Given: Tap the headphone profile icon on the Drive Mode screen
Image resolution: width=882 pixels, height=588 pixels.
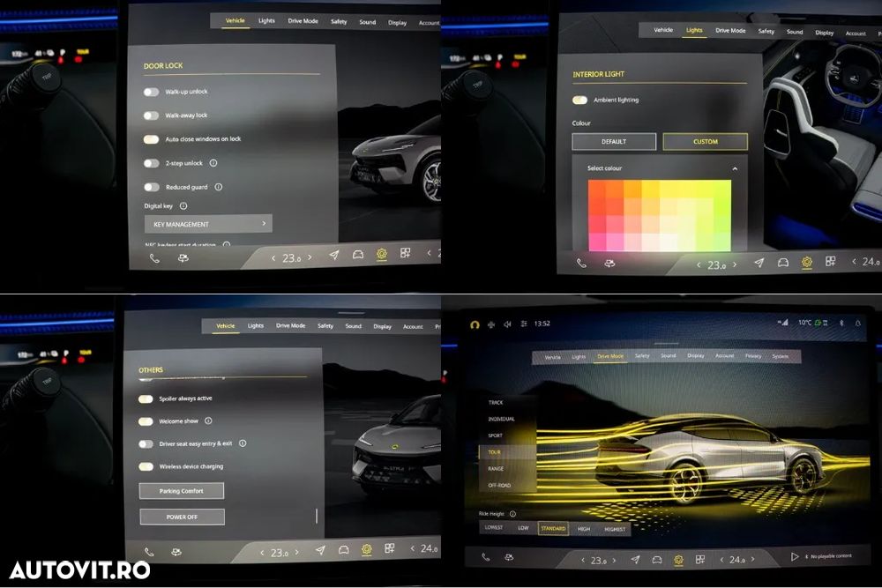Looking at the screenshot, I should click(x=475, y=324).
